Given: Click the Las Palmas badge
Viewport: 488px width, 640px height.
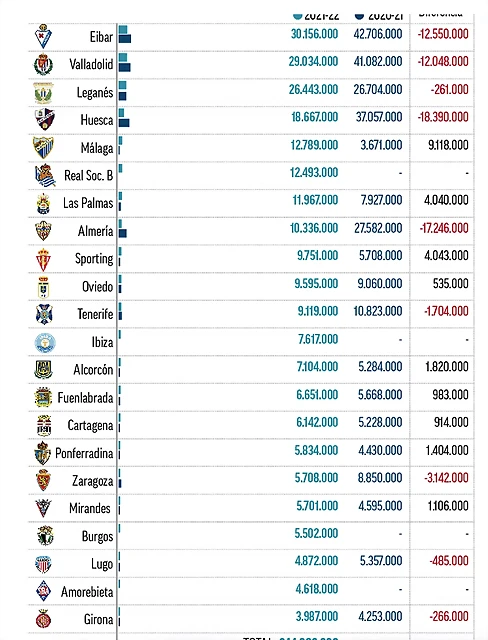Looking at the screenshot, I should (43, 204).
